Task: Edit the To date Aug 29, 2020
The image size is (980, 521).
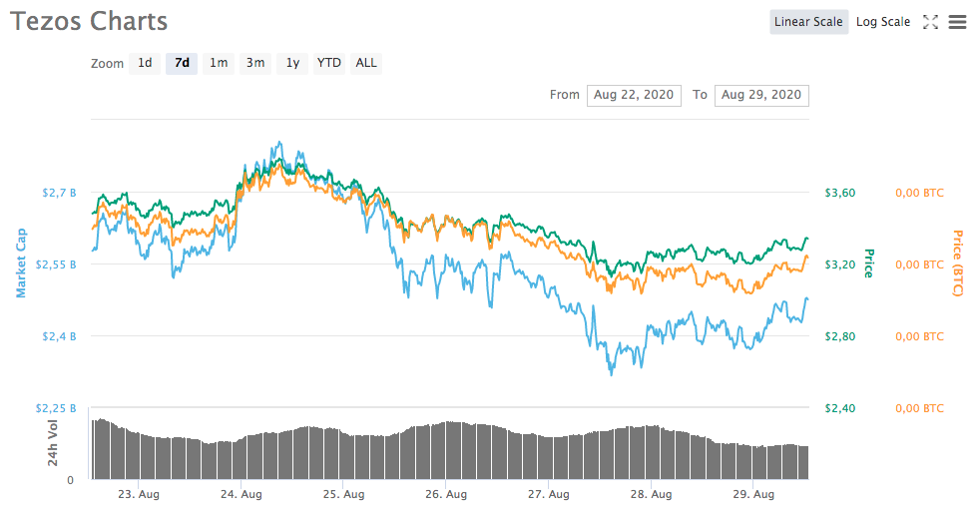Action: pyautogui.click(x=761, y=95)
